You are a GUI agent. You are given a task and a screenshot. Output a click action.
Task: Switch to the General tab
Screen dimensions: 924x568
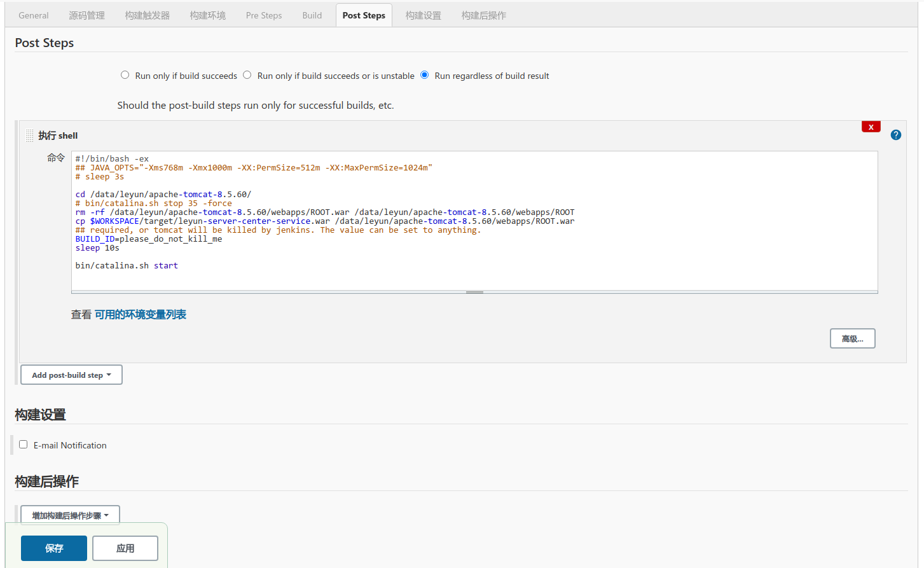tap(34, 15)
